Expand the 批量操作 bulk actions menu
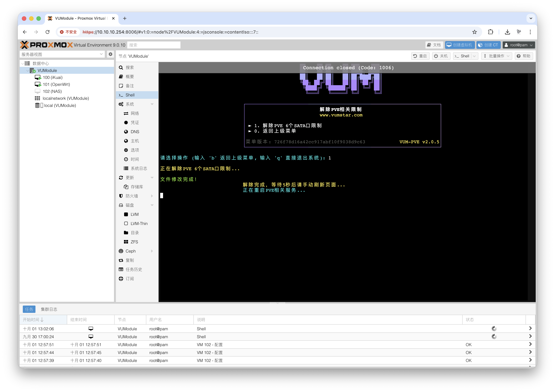Image resolution: width=555 pixels, height=392 pixels. [x=496, y=56]
